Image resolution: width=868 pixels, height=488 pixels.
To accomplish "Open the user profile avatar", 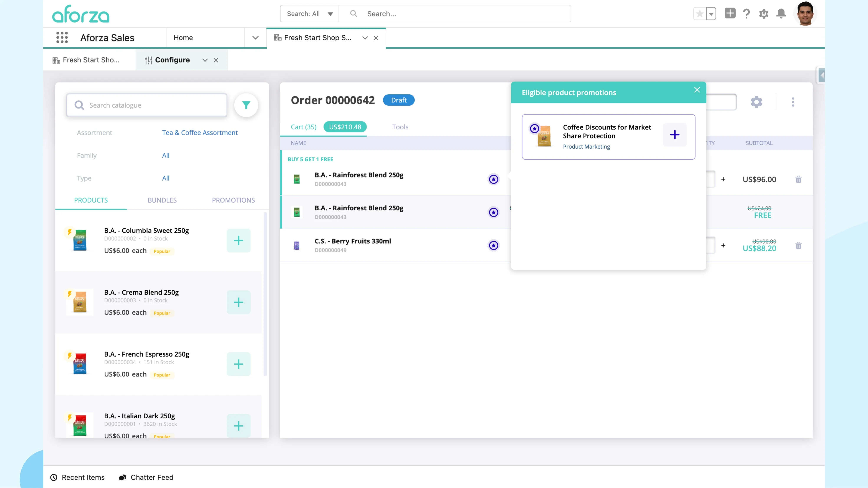I will pyautogui.click(x=805, y=13).
